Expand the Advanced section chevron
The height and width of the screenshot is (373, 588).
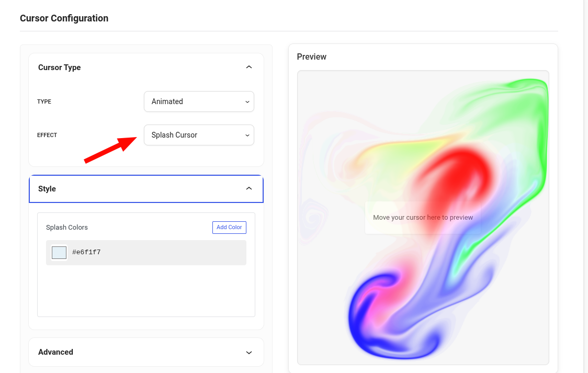(x=248, y=353)
